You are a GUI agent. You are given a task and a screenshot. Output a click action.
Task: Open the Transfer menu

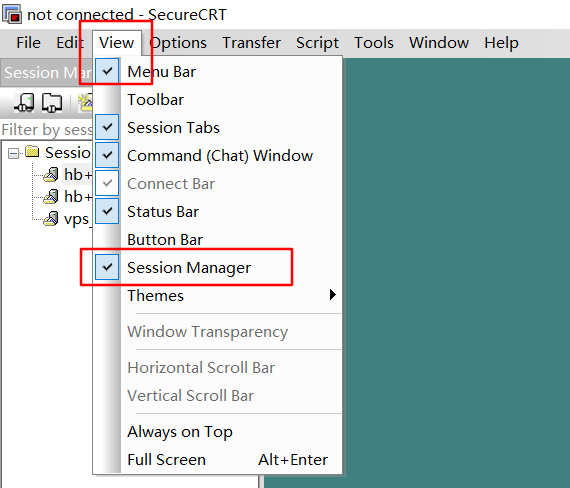(x=252, y=43)
